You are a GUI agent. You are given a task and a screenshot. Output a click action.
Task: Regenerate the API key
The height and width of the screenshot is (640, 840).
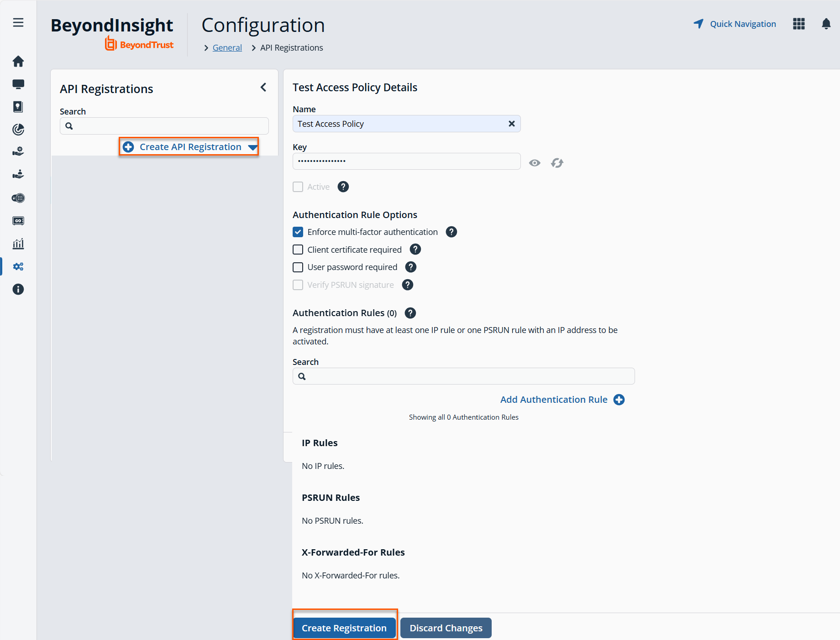click(557, 163)
